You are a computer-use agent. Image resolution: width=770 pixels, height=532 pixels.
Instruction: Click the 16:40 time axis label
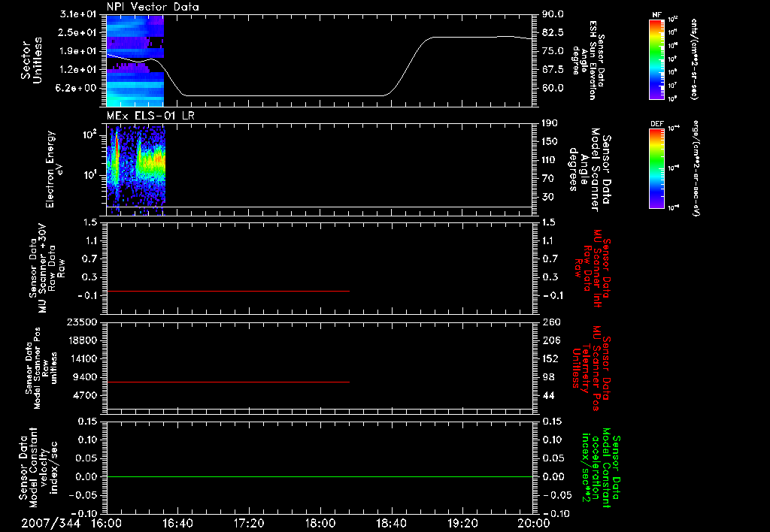[177, 523]
